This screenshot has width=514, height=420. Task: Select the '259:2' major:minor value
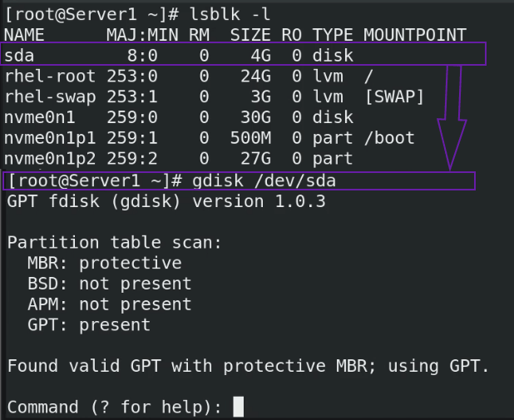132,159
